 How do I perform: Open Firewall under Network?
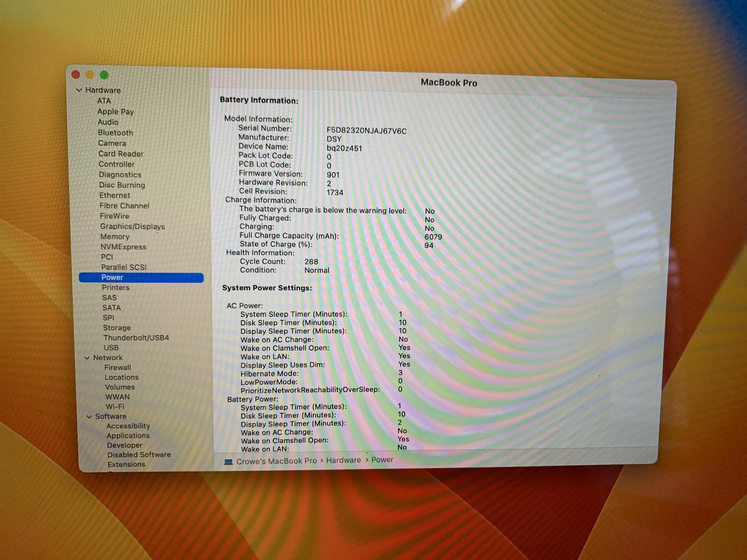118,368
